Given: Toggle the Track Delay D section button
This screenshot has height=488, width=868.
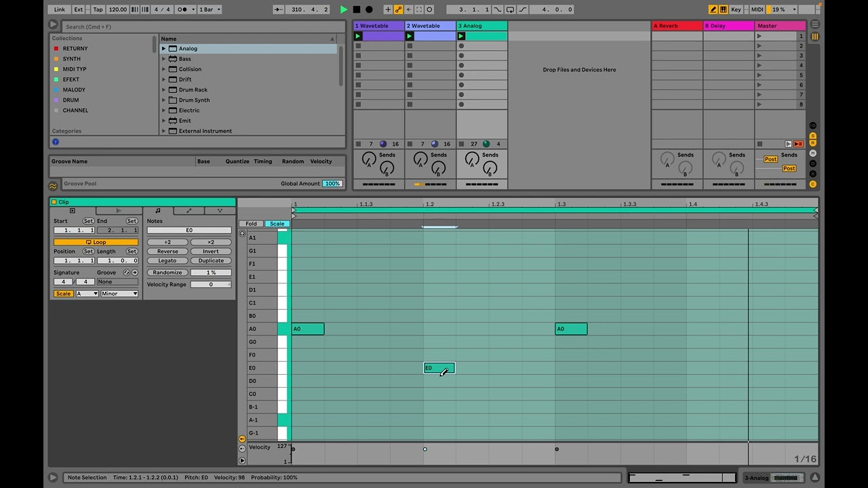Looking at the screenshot, I should tap(813, 163).
